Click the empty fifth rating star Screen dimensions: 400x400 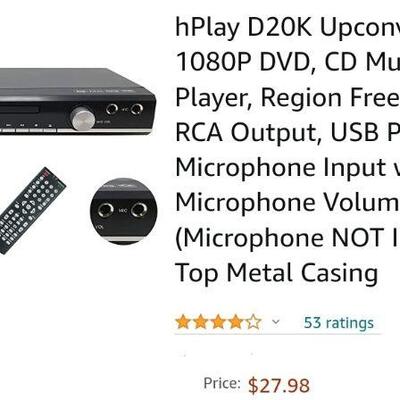pos(254,322)
